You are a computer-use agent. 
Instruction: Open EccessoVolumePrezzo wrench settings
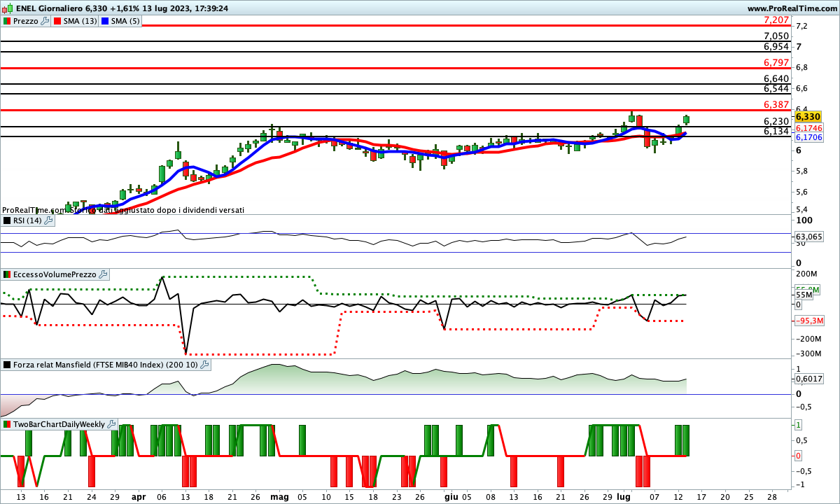[103, 274]
